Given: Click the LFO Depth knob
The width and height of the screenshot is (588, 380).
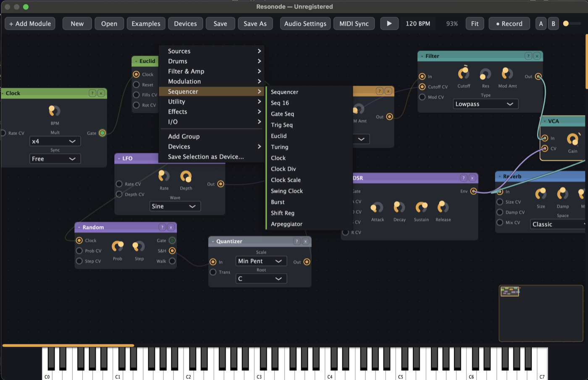Looking at the screenshot, I should click(186, 176).
